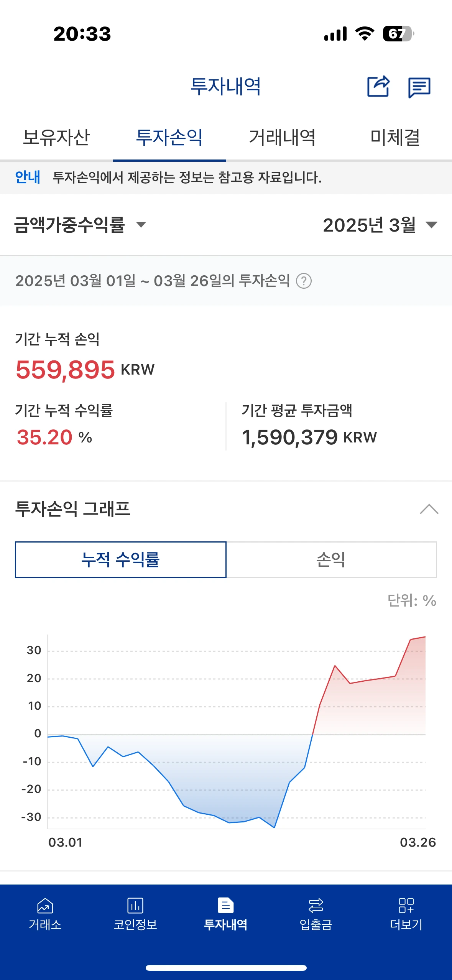Viewport: 452px width, 980px height.
Task: Toggle graph to 손익 view
Action: (x=331, y=560)
